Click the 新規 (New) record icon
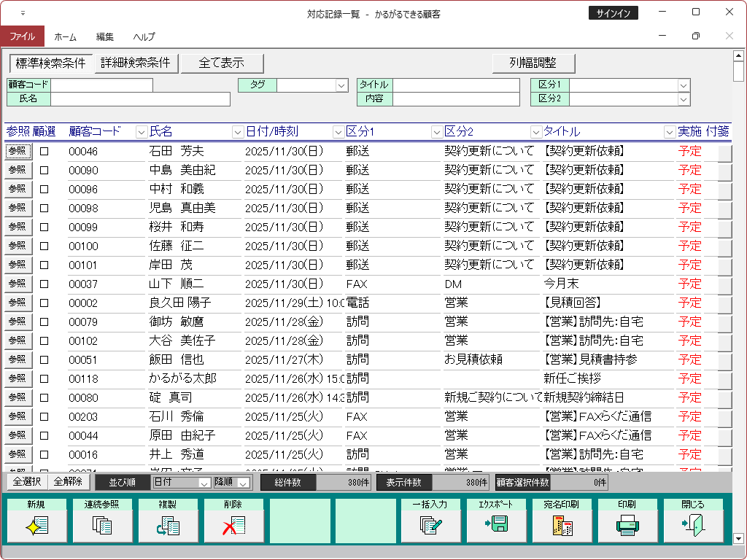Screen dimensions: 747x560 [36, 525]
